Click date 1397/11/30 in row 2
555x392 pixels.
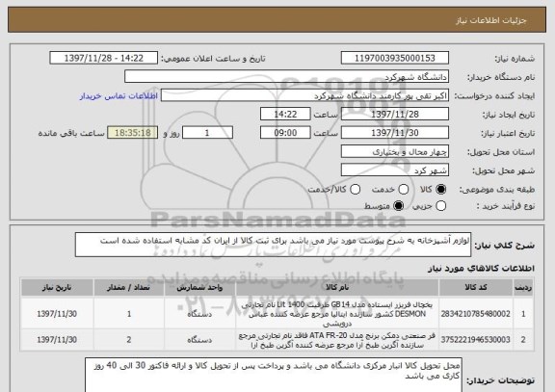tap(57, 340)
